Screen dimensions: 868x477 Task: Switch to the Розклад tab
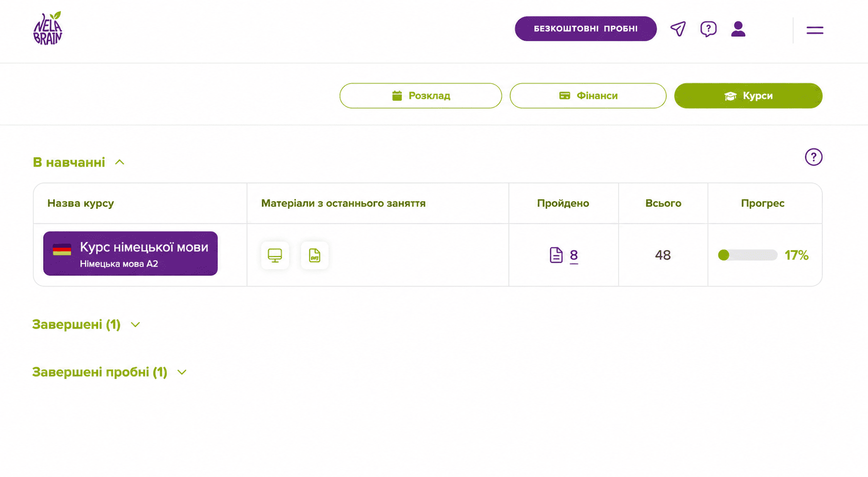point(420,96)
